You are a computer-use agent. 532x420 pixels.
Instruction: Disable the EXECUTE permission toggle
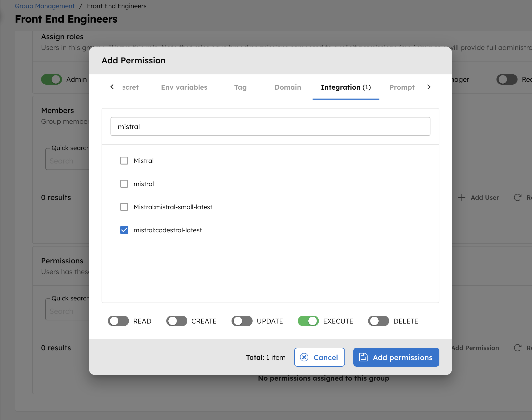pos(308,321)
